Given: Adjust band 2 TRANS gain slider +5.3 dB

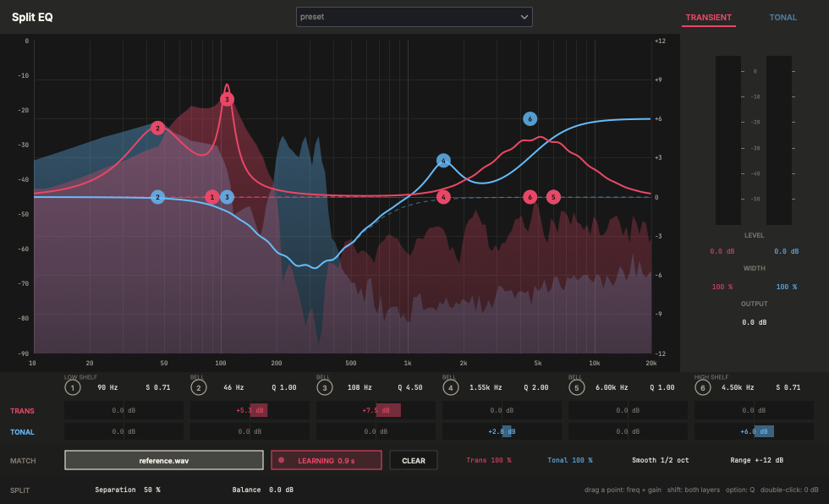Looking at the screenshot, I should pos(250,410).
